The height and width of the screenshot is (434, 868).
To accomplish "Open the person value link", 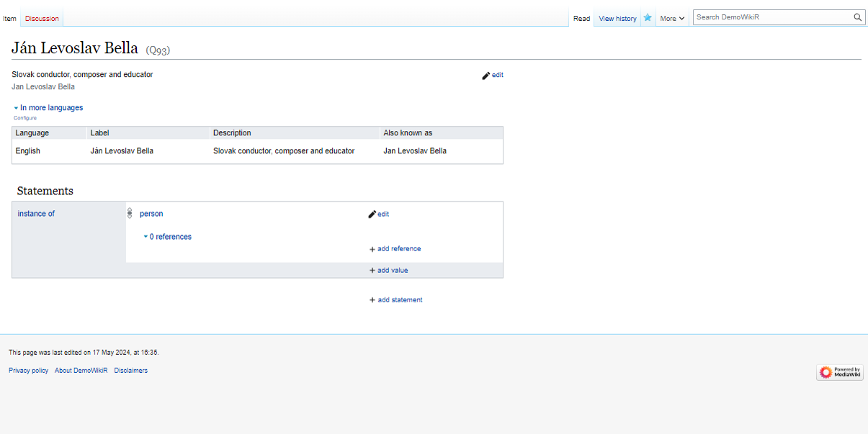I will tap(151, 214).
